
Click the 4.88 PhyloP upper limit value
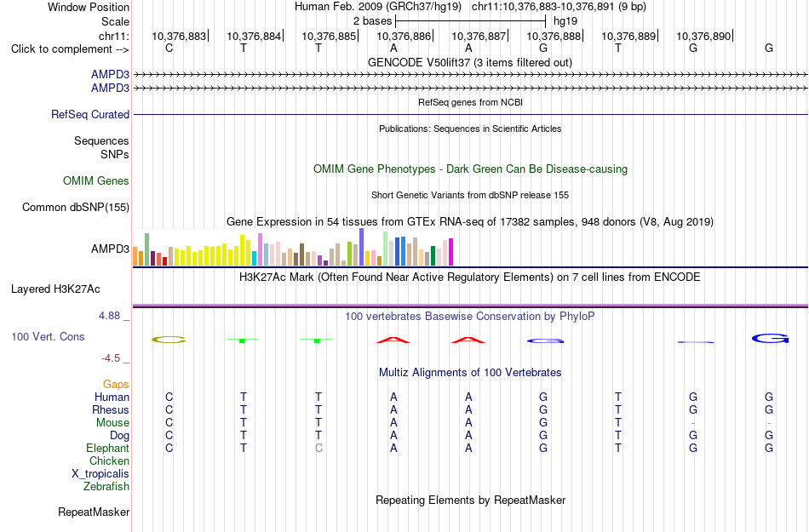click(110, 316)
